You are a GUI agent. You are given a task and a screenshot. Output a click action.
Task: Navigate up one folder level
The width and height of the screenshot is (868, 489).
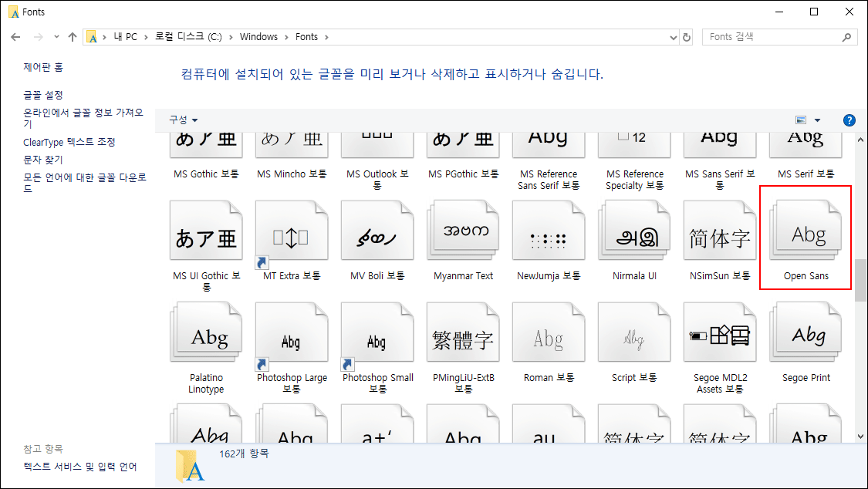(73, 37)
